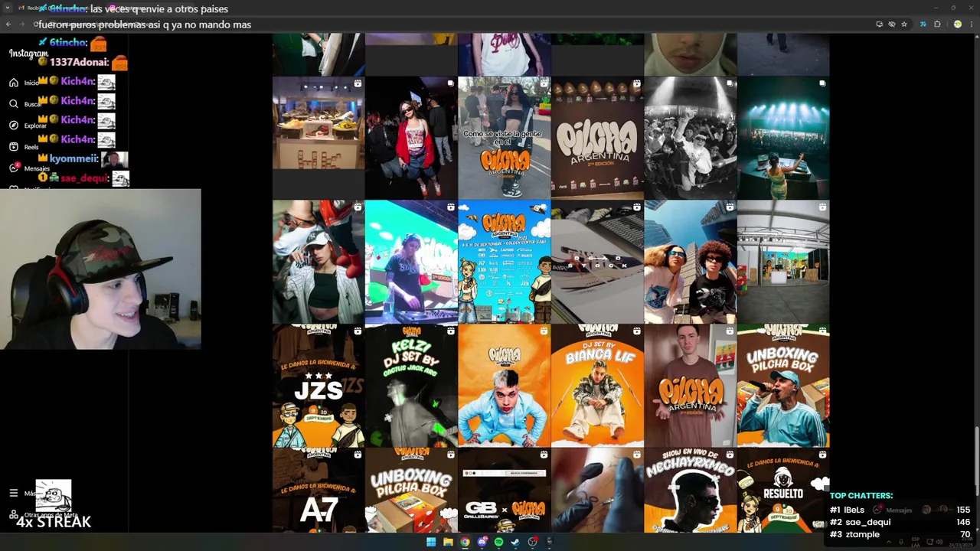
Task: Click sae_dequi in top chatters list
Action: point(868,522)
